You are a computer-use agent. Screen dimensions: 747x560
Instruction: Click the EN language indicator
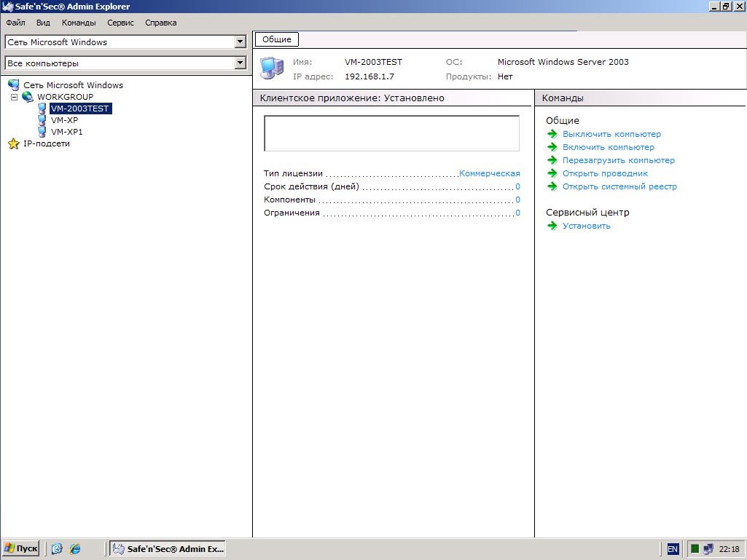click(672, 548)
